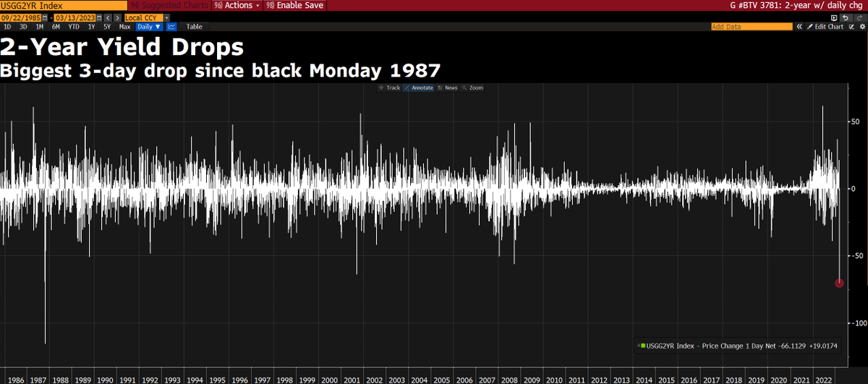
Task: Click the USGG2YR Index security field
Action: 64,5
